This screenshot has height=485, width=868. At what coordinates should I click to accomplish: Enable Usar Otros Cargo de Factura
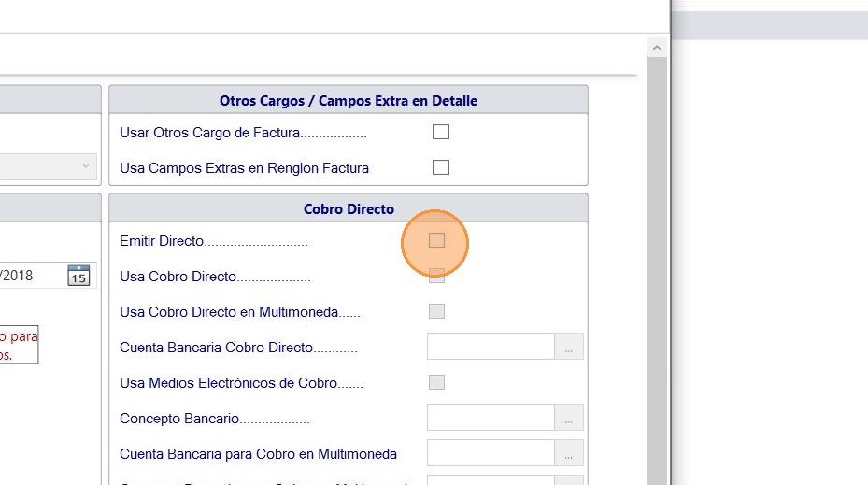click(441, 133)
